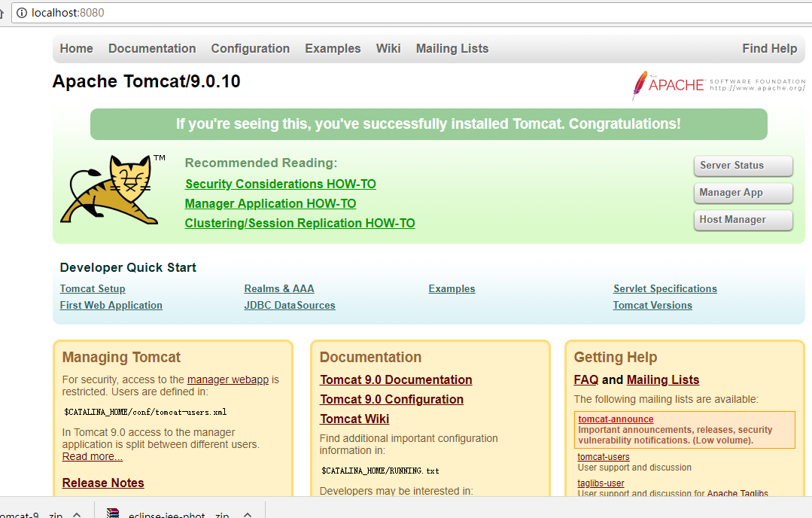Click the Tomcat cat mascot image
This screenshot has height=518, width=812.
pos(111,190)
